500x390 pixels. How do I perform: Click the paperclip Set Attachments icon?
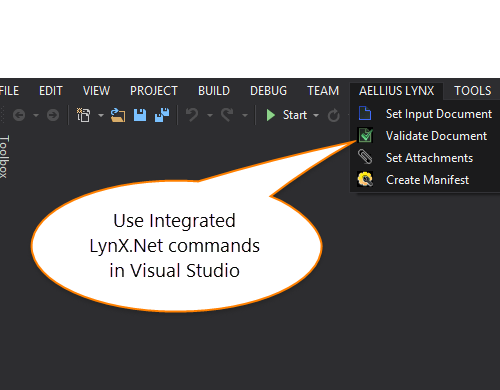click(x=365, y=157)
